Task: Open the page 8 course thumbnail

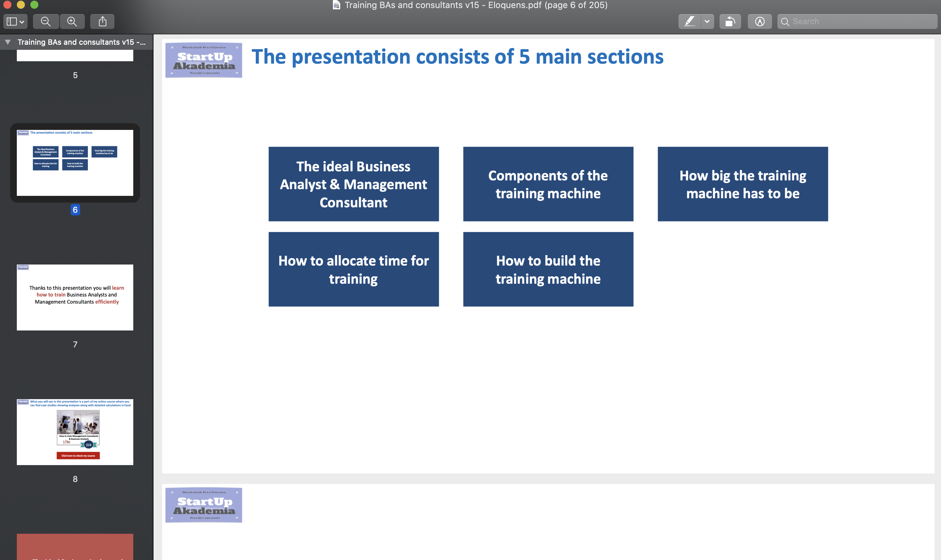Action: [75, 432]
